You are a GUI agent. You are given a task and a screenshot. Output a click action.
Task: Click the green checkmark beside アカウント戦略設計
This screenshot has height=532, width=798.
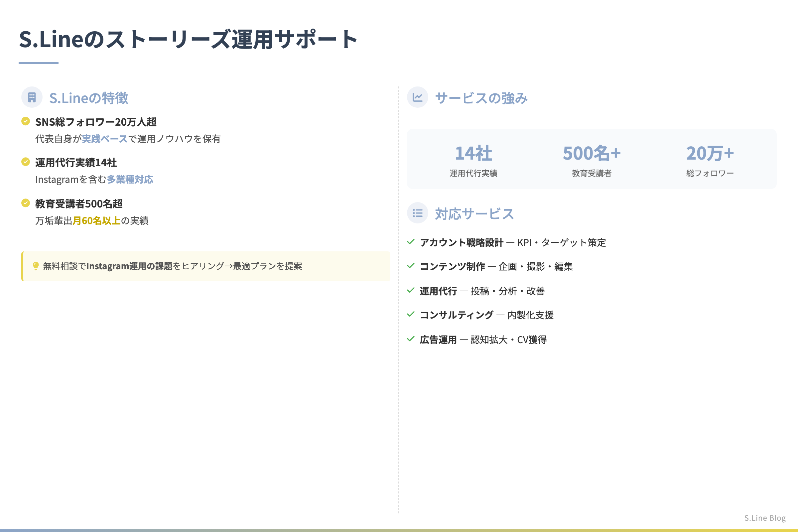pyautogui.click(x=411, y=242)
